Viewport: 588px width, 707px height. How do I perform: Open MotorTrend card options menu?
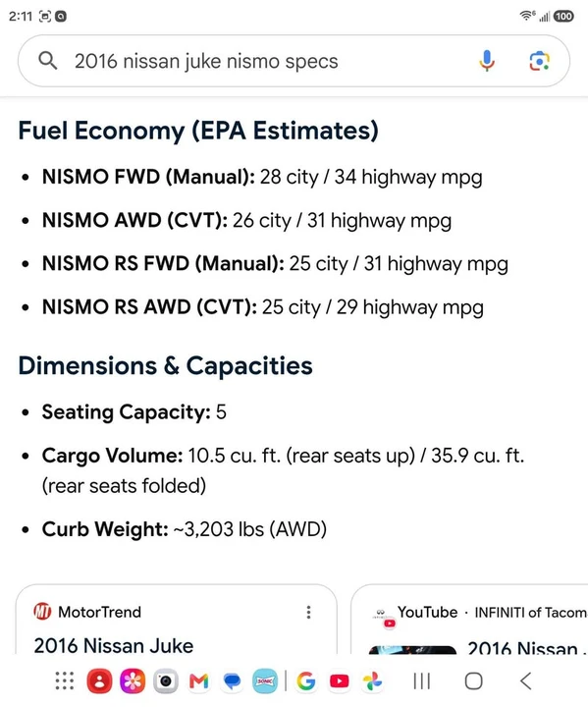308,612
